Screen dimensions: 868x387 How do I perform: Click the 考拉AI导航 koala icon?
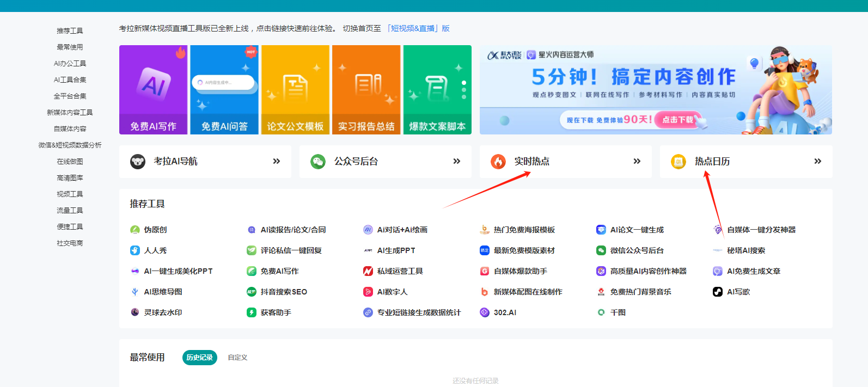tap(138, 162)
